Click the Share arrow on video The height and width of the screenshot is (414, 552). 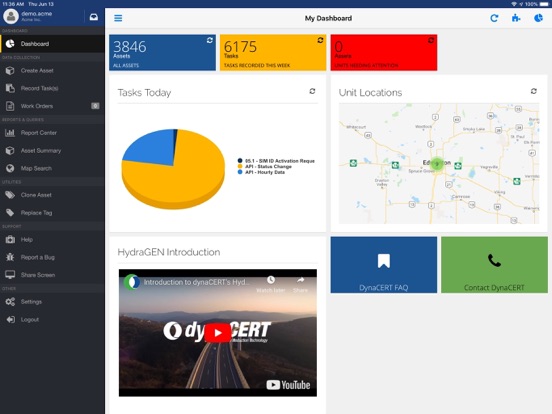(x=300, y=284)
